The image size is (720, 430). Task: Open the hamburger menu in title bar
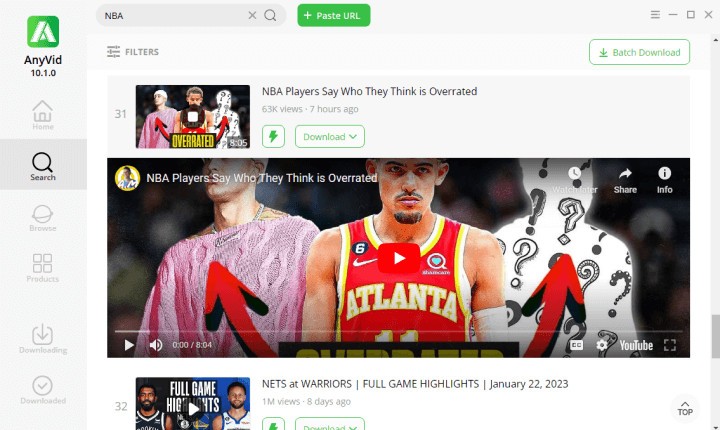(x=655, y=15)
